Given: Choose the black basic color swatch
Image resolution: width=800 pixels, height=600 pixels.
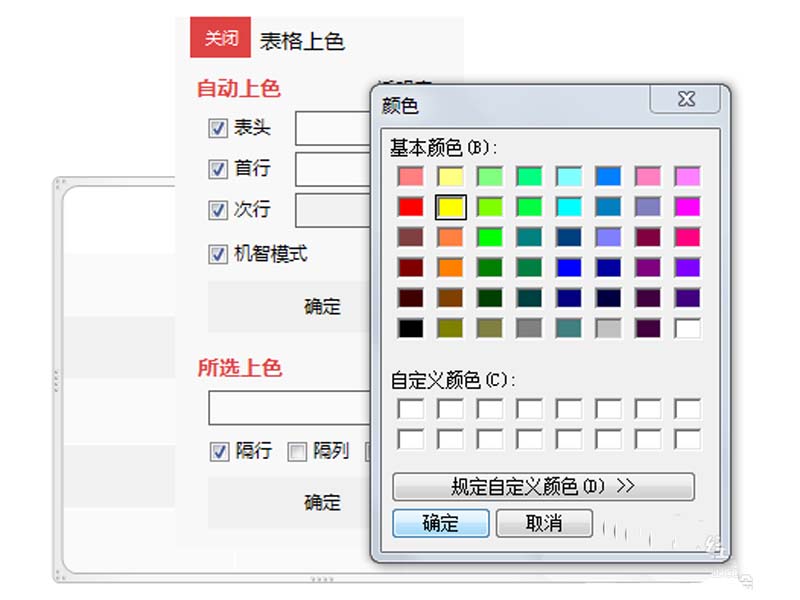Looking at the screenshot, I should point(410,328).
